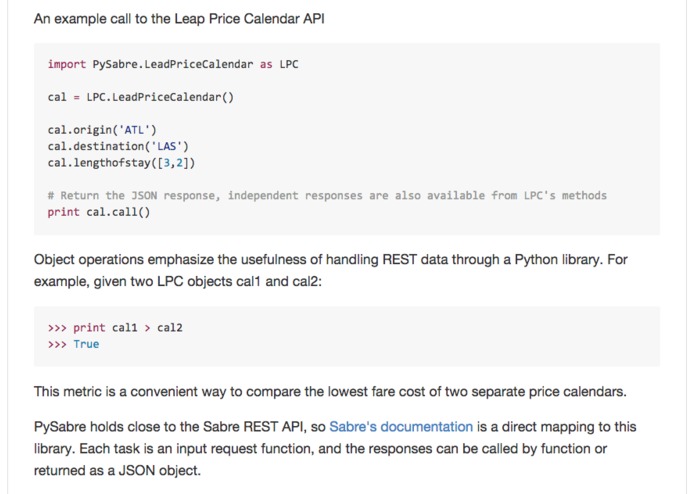Click the cal = LPC.LeadPriceCalendar() line
Viewport: 695px width, 494px height.
(140, 97)
